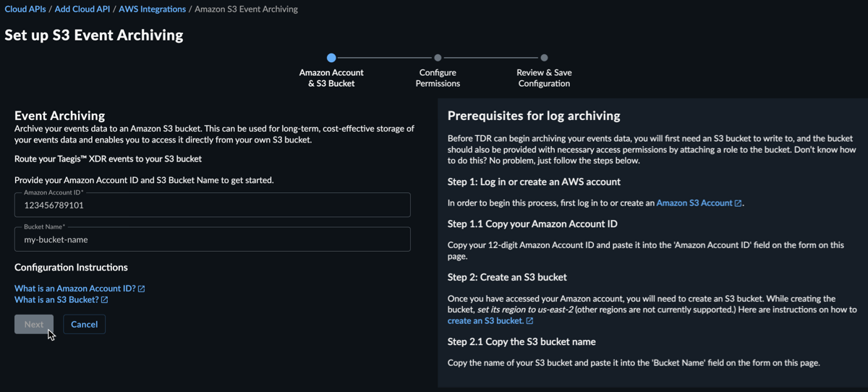
Task: Open Add Cloud API breadcrumb
Action: (x=82, y=9)
